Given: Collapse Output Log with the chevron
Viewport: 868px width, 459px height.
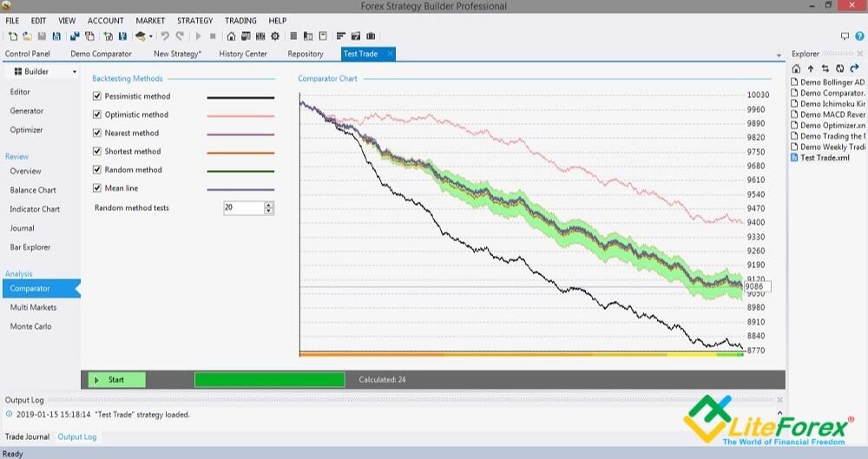Looking at the screenshot, I should (x=779, y=413).
